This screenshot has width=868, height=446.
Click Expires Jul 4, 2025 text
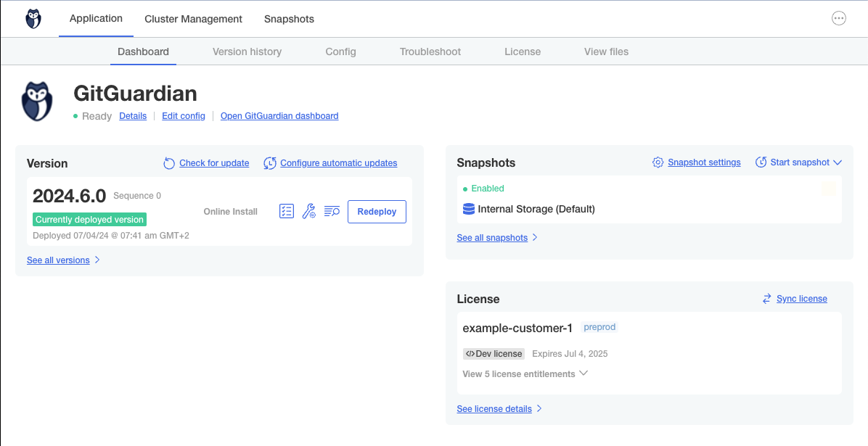pos(570,354)
